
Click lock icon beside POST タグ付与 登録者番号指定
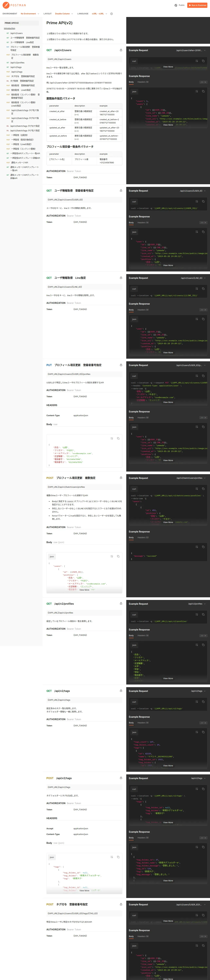(121, 904)
